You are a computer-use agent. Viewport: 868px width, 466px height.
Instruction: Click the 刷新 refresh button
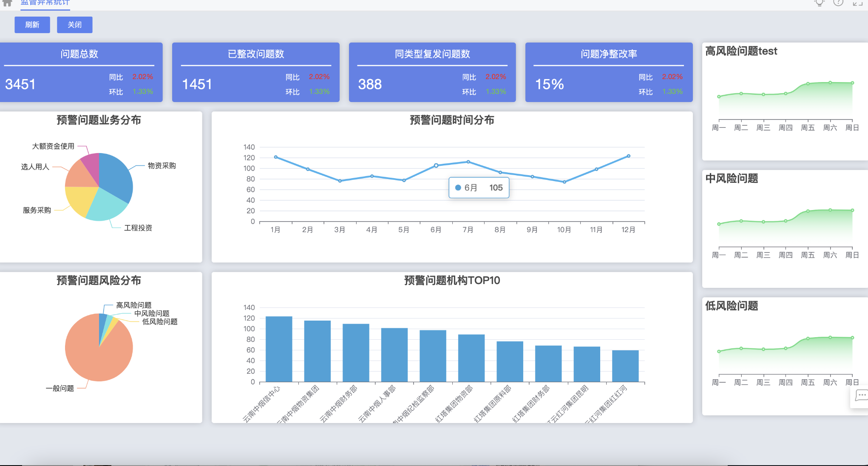32,25
